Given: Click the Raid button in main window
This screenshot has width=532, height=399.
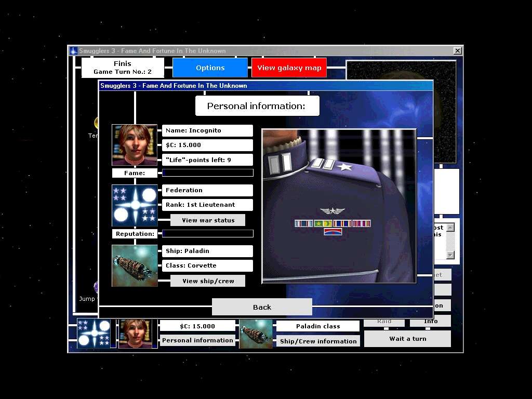Looking at the screenshot, I should [384, 321].
